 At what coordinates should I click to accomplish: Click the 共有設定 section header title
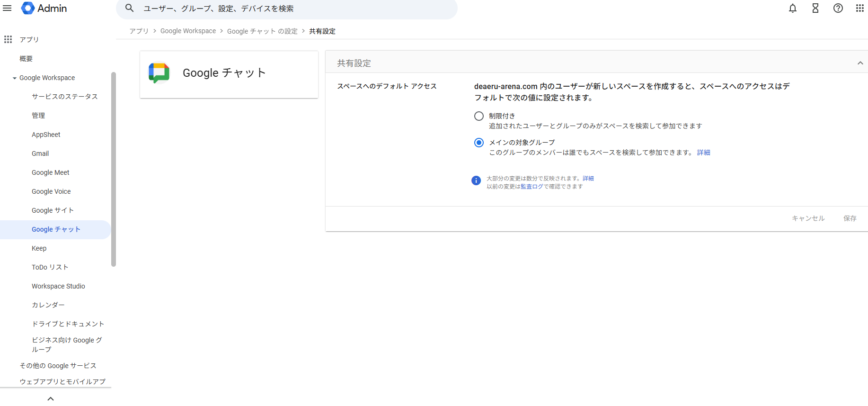click(354, 63)
